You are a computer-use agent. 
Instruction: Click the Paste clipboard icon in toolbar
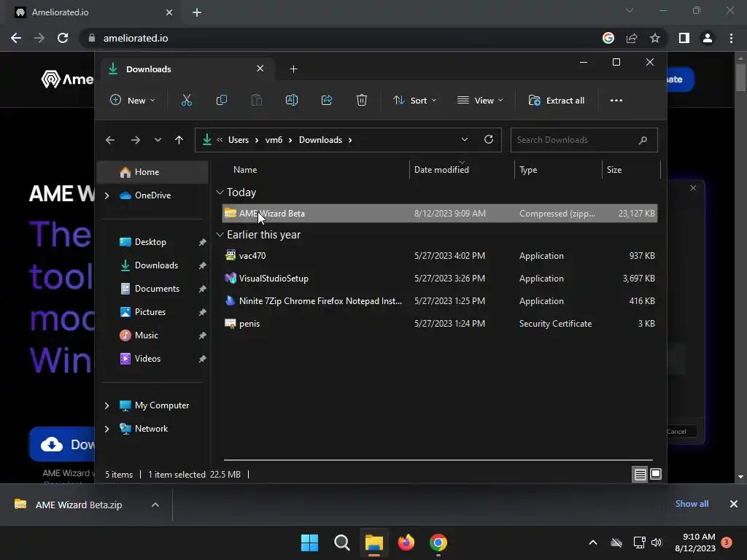(x=256, y=101)
